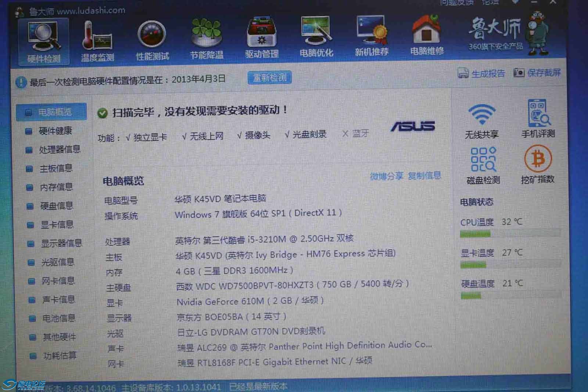Click the blue info icon beside last detection
The width and height of the screenshot is (588, 392).
pyautogui.click(x=21, y=82)
